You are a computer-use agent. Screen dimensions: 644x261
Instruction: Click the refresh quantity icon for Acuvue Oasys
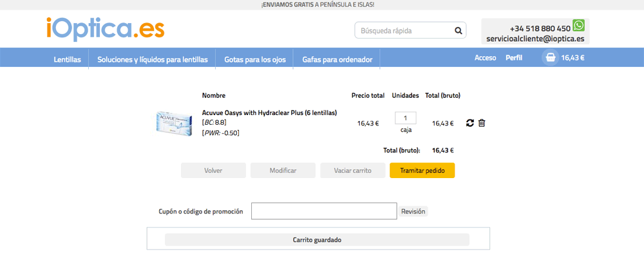[x=470, y=123]
